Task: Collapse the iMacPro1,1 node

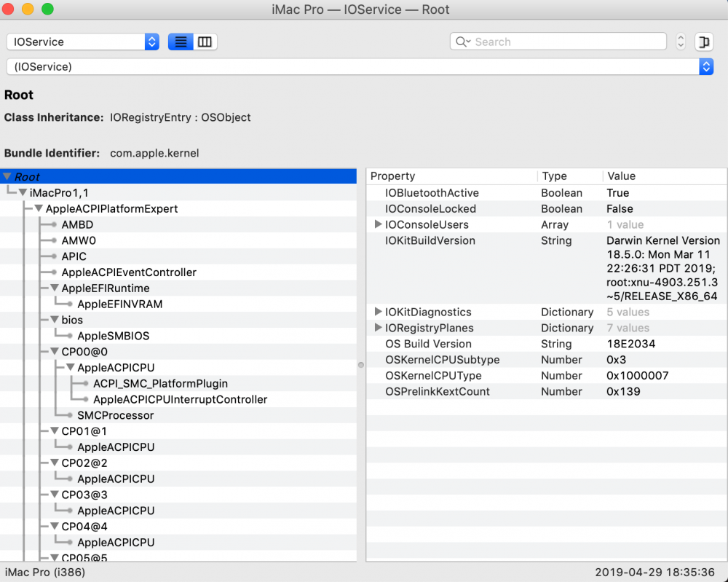Action: click(23, 192)
